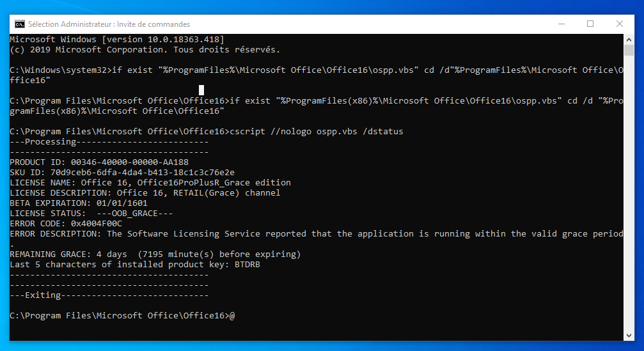Image resolution: width=644 pixels, height=351 pixels.
Task: Click the command prompt icon in title bar
Action: [19, 24]
